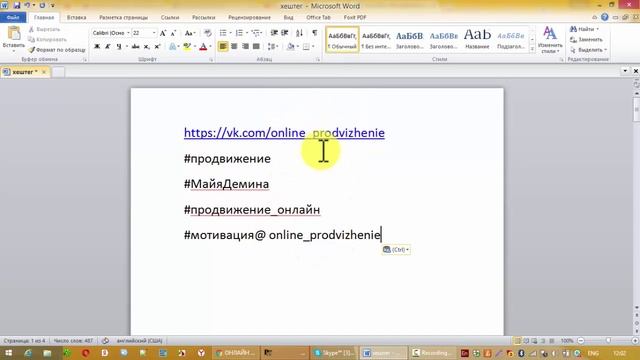Toggle subscript formatting
Screen dimensions: 640x360
point(147,47)
